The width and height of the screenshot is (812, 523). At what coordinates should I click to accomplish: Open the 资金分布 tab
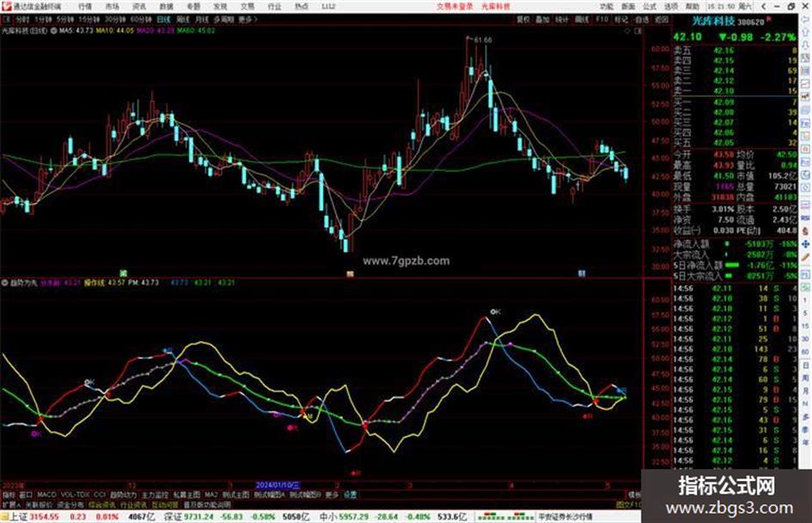[70, 504]
